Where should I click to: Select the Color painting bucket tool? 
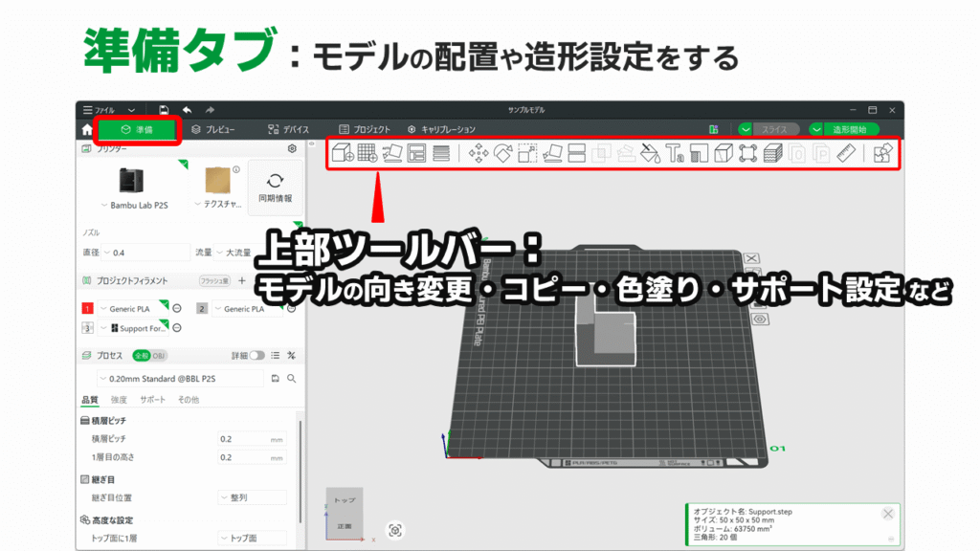click(x=650, y=153)
